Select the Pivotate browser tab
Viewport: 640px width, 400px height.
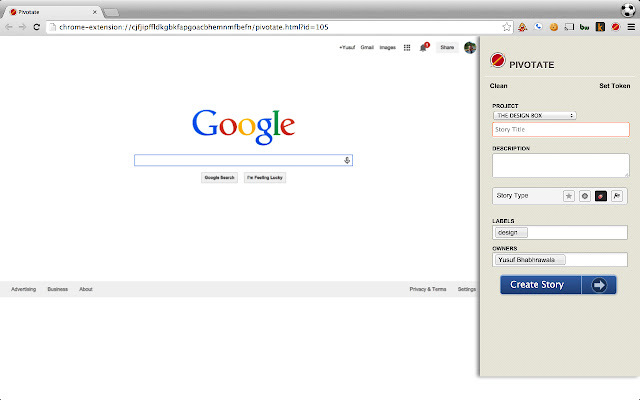[51, 12]
